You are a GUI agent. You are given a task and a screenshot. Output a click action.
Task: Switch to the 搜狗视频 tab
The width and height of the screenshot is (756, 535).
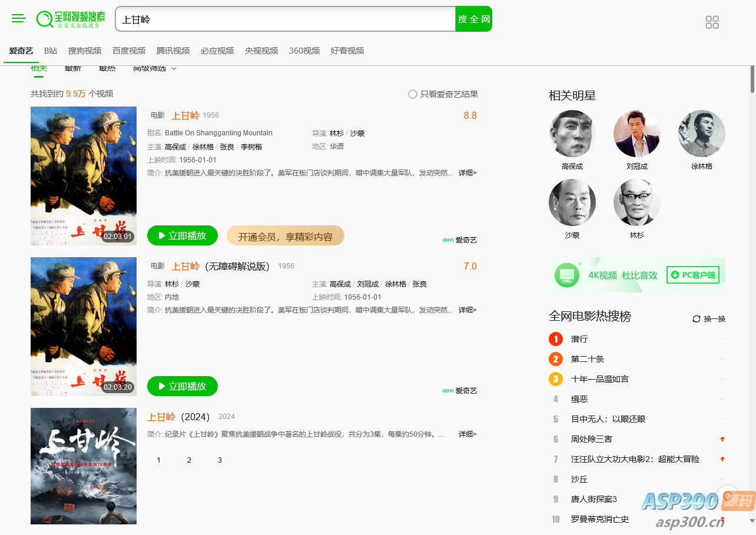tap(85, 51)
